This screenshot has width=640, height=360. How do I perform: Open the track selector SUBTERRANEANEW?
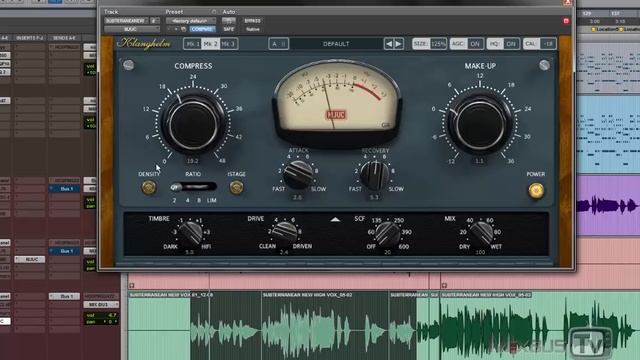(x=126, y=20)
